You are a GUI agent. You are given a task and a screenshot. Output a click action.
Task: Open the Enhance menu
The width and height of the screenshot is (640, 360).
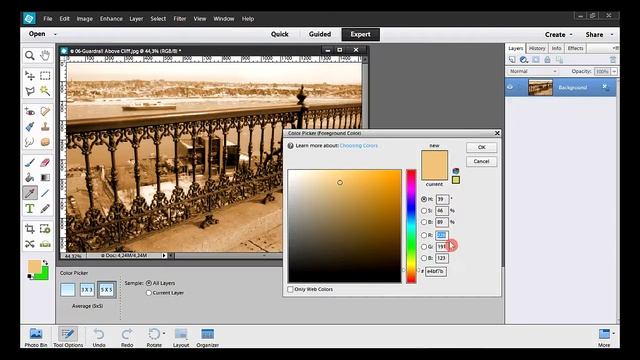(x=111, y=19)
